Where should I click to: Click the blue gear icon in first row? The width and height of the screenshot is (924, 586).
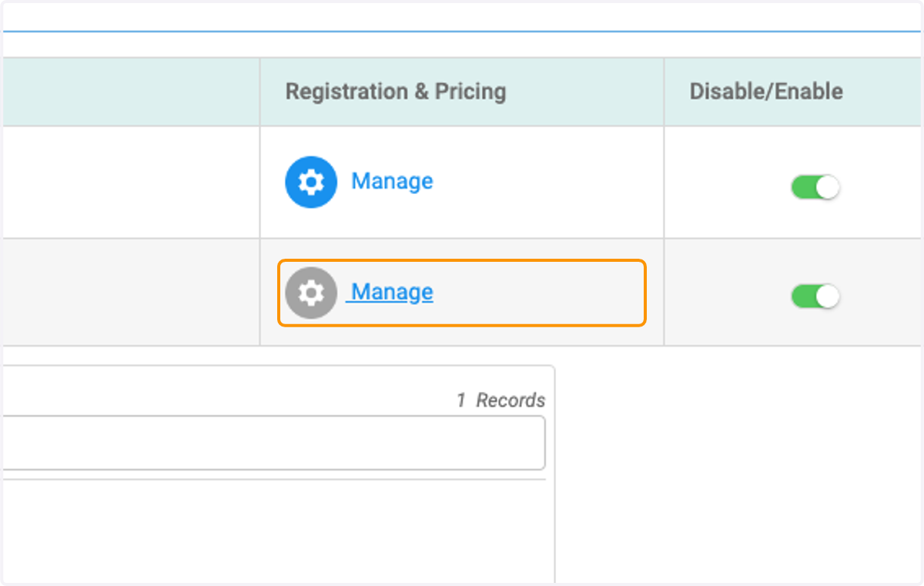click(x=311, y=182)
